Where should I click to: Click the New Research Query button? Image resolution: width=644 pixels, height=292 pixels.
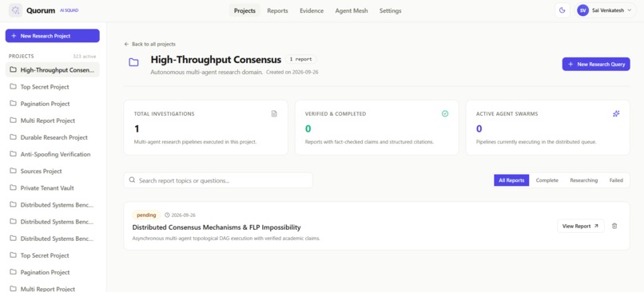point(596,64)
